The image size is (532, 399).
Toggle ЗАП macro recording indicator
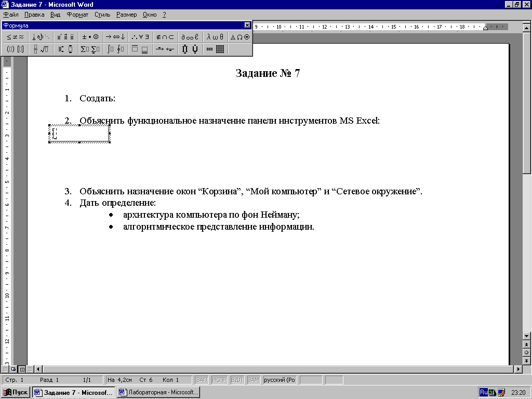202,380
